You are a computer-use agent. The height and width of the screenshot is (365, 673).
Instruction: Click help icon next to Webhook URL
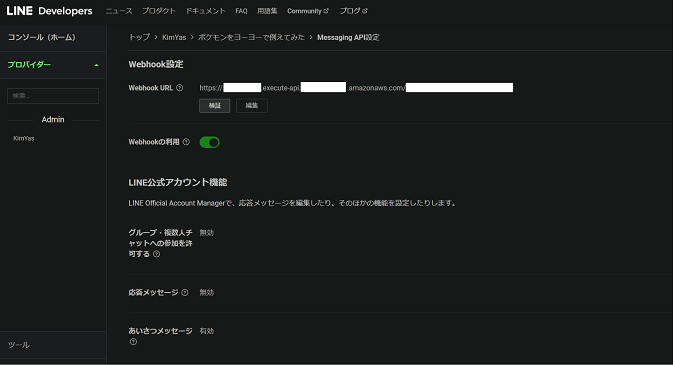point(179,88)
